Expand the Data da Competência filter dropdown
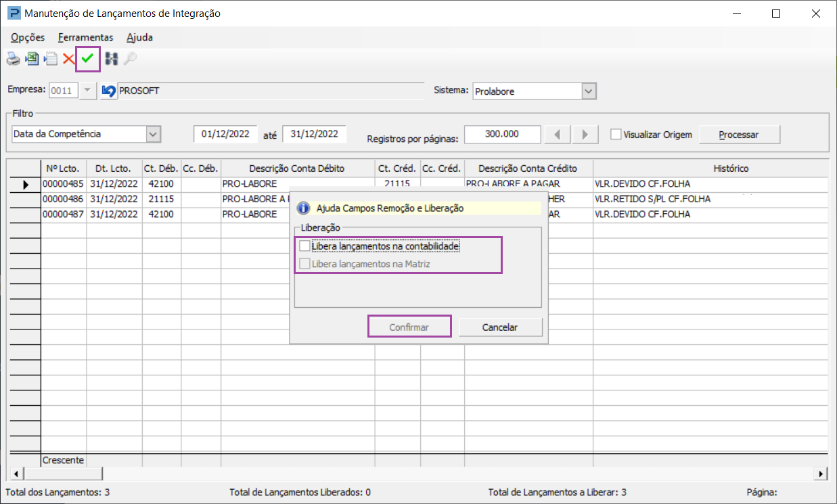This screenshot has height=504, width=837. [154, 134]
